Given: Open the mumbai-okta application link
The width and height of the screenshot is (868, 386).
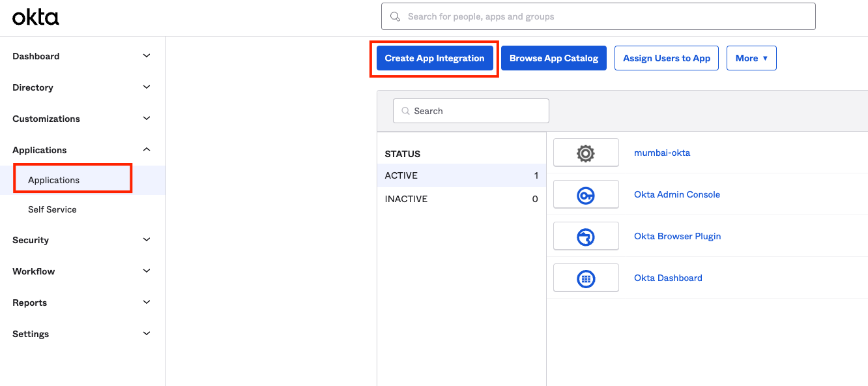Looking at the screenshot, I should (x=662, y=153).
